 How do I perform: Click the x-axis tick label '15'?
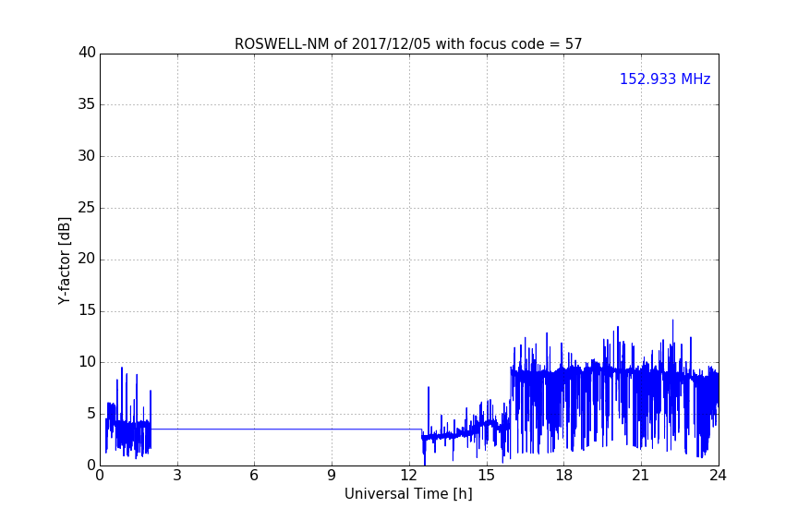click(486, 476)
